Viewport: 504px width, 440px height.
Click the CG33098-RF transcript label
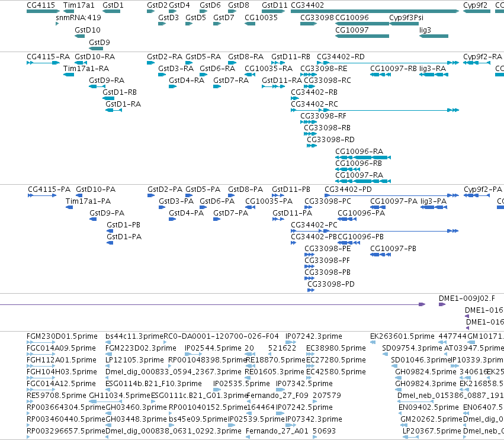pyautogui.click(x=323, y=116)
